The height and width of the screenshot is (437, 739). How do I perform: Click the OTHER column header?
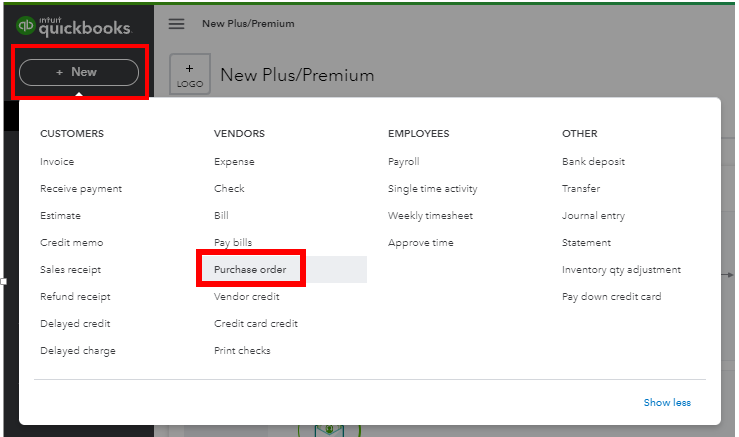(580, 133)
